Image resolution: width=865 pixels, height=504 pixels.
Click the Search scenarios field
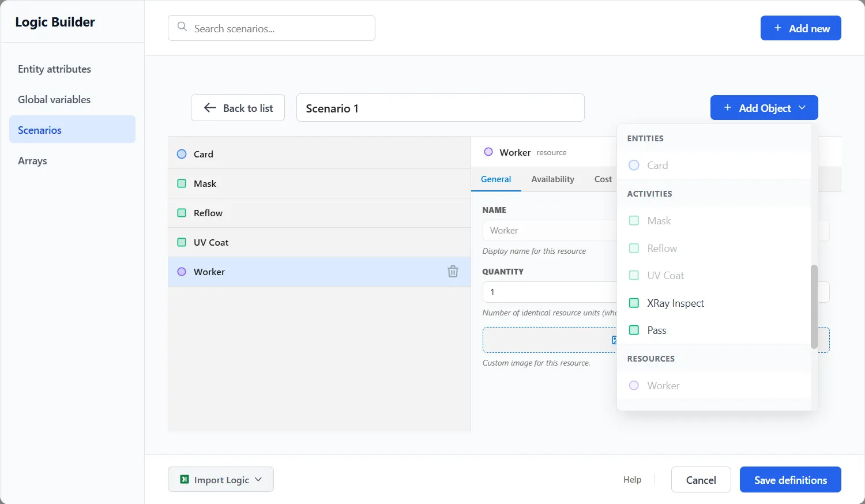272,28
